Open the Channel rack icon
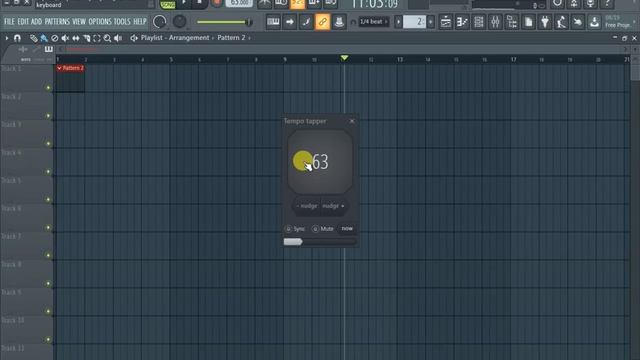640x360 pixels. coord(479,22)
